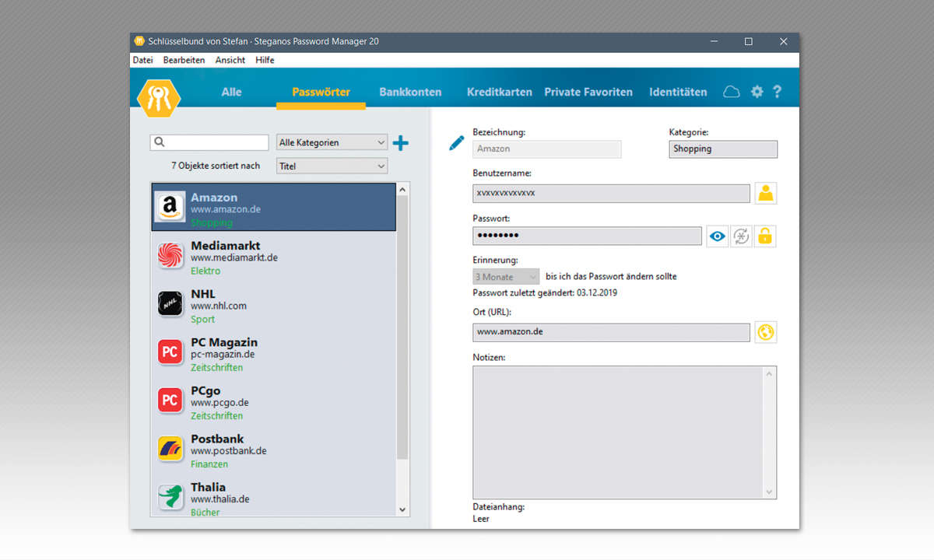This screenshot has height=560, width=934.
Task: Switch to the Identitäten tab
Action: [x=678, y=92]
